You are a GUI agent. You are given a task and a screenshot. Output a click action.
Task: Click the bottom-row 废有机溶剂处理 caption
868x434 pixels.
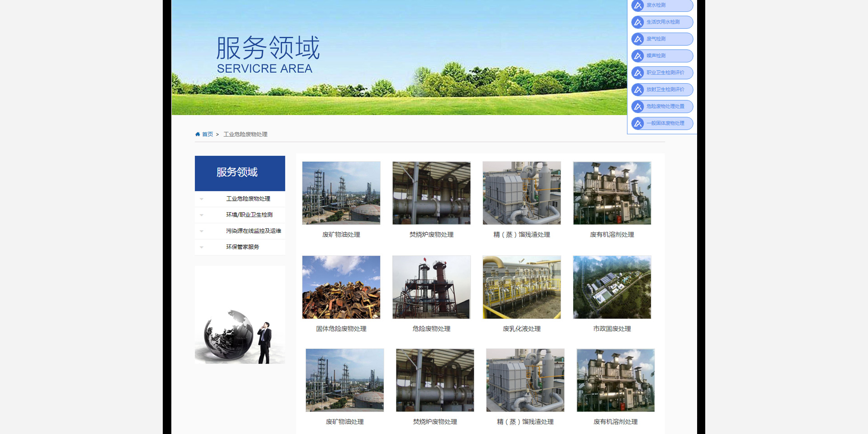tap(616, 422)
